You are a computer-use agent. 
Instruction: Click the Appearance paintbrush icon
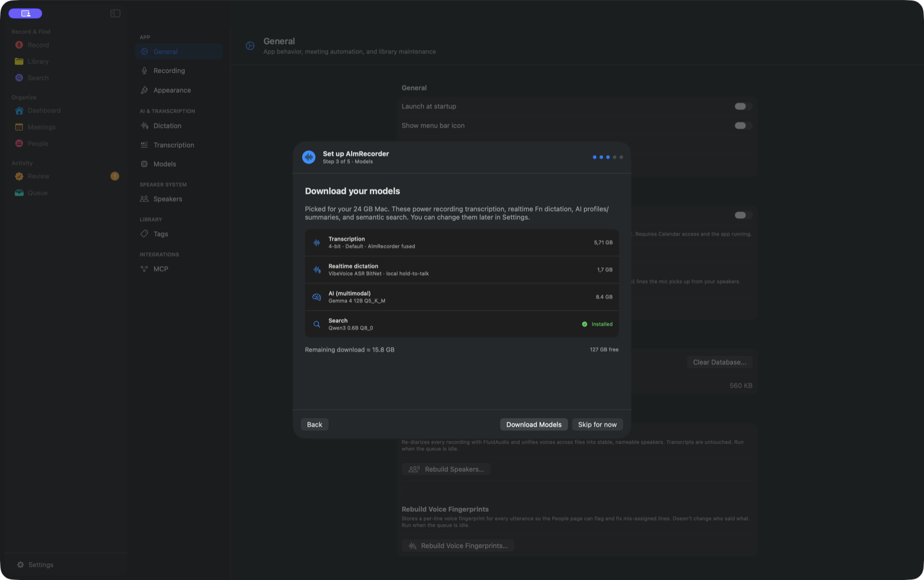click(x=144, y=90)
